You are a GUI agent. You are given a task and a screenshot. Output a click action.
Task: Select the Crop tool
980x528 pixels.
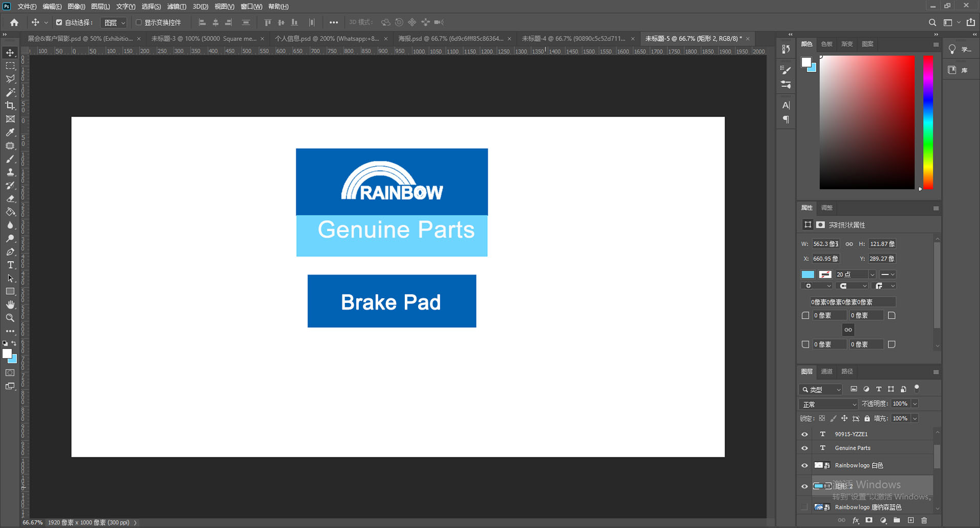pyautogui.click(x=10, y=106)
